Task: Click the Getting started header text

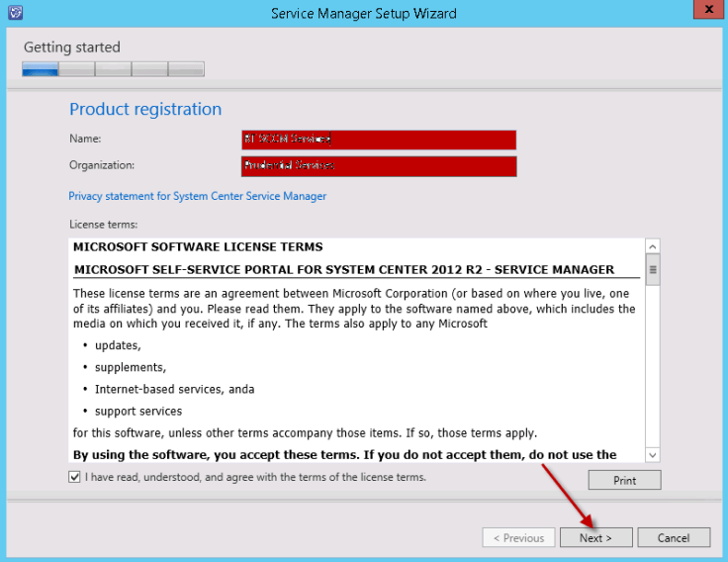Action: pyautogui.click(x=72, y=47)
